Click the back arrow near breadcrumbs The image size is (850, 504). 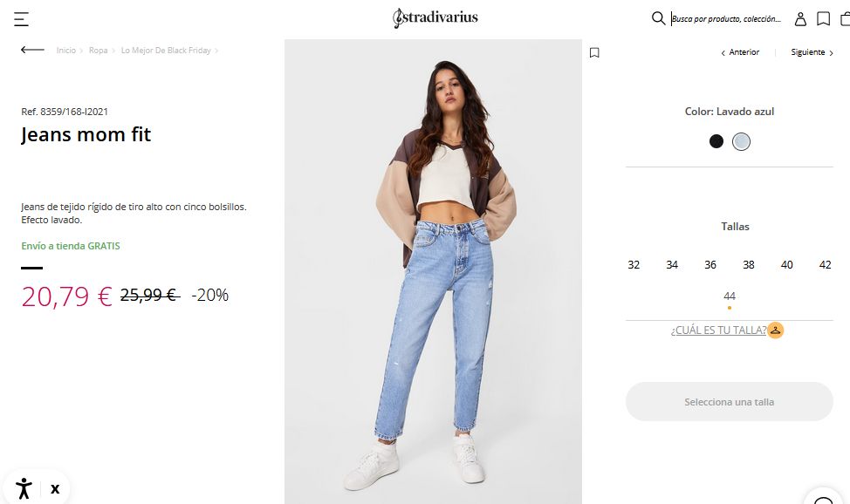coord(32,50)
